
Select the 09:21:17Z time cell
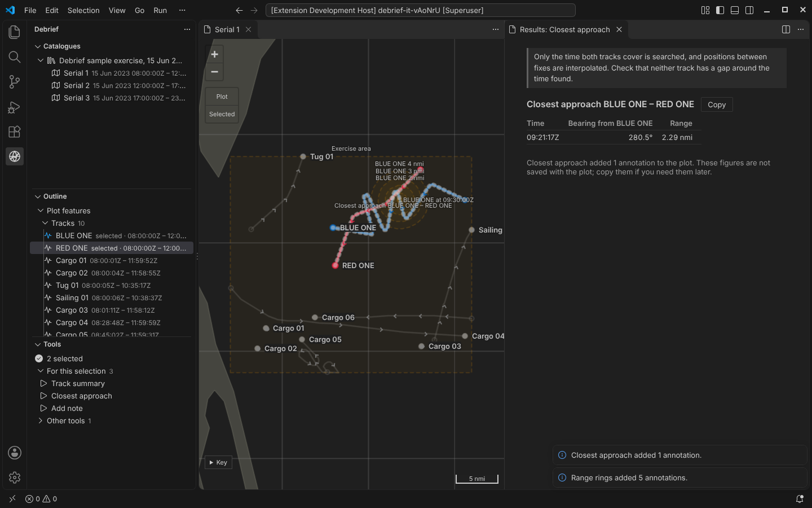(x=543, y=137)
